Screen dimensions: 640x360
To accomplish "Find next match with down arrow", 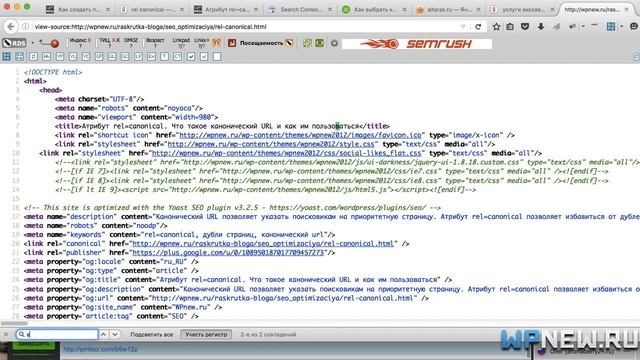I will [115, 334].
